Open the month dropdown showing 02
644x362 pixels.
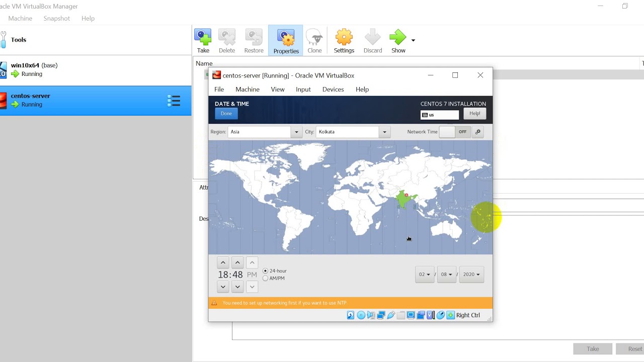pyautogui.click(x=425, y=275)
